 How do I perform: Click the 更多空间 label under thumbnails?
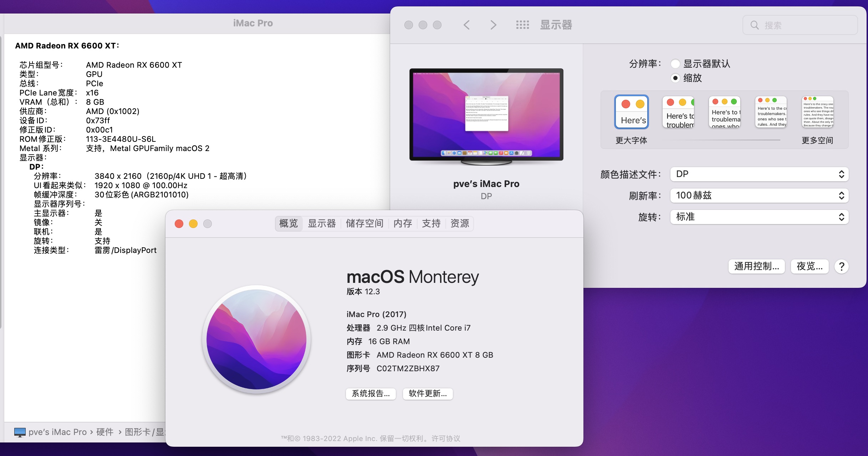point(817,140)
